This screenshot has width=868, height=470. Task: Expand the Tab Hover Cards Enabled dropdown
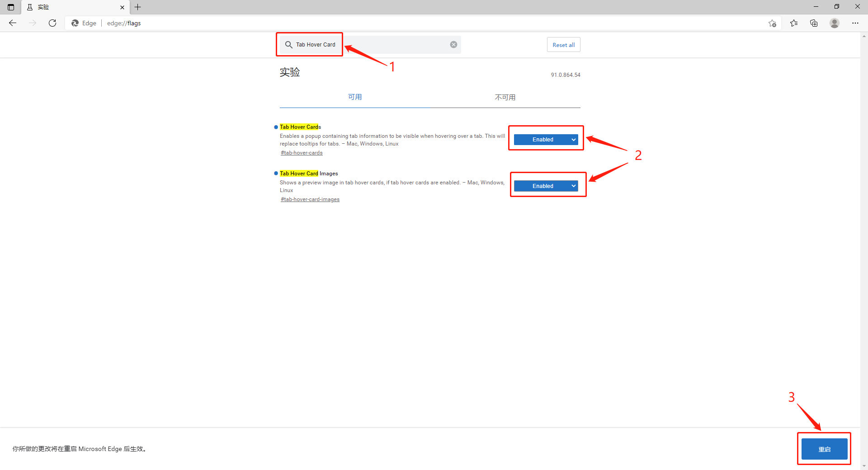pyautogui.click(x=546, y=140)
